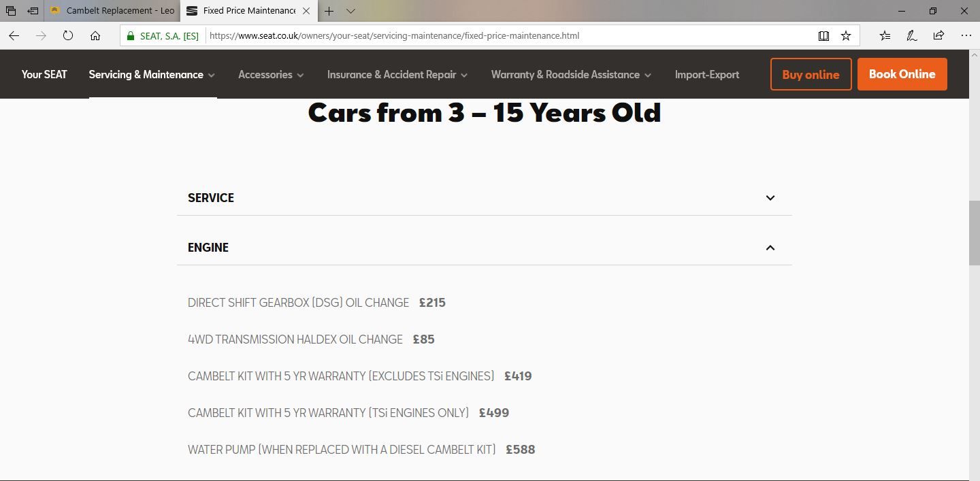Click the browser back arrow
This screenshot has width=980, height=481.
pyautogui.click(x=14, y=36)
